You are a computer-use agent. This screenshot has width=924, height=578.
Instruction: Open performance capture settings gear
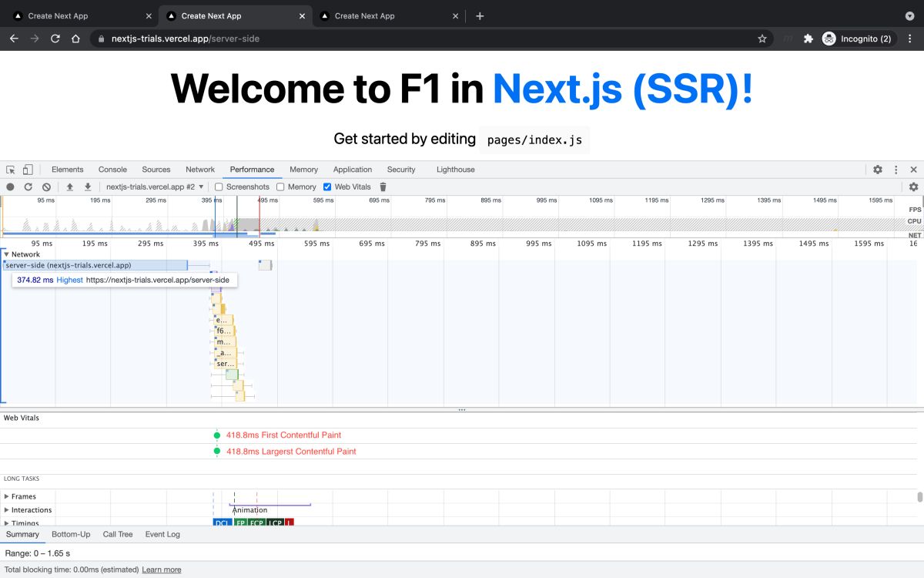(913, 187)
